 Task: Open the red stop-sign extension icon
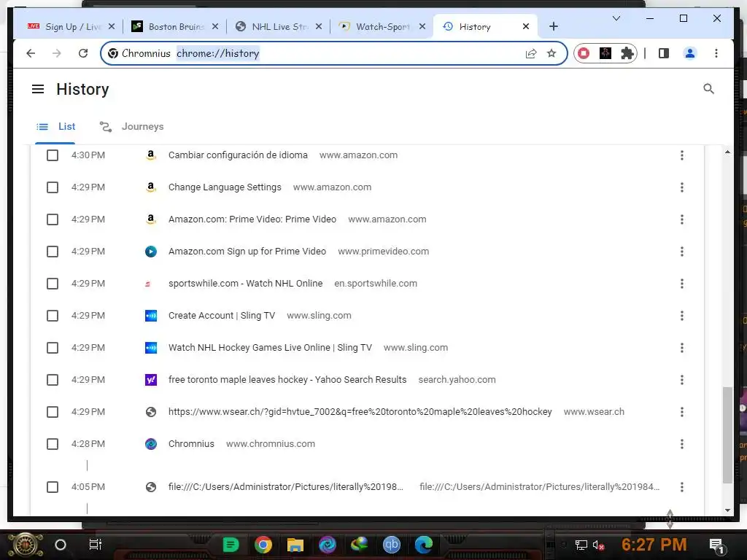tap(584, 53)
